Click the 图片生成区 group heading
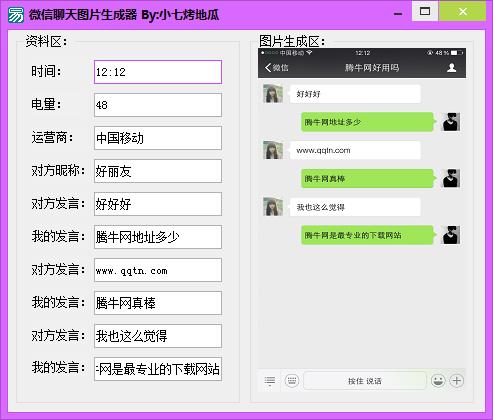Viewport: 493px width, 420px height. point(292,41)
